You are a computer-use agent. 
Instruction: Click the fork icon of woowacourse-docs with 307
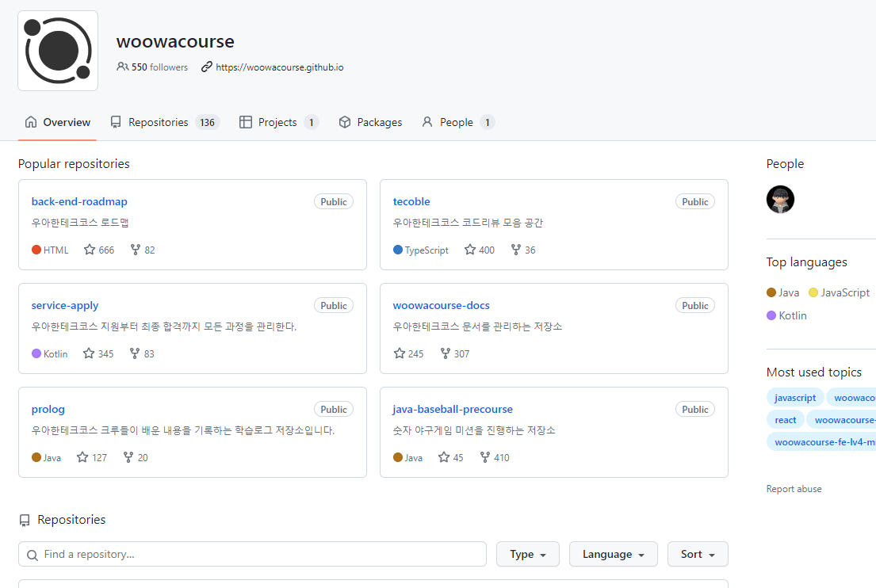(446, 353)
